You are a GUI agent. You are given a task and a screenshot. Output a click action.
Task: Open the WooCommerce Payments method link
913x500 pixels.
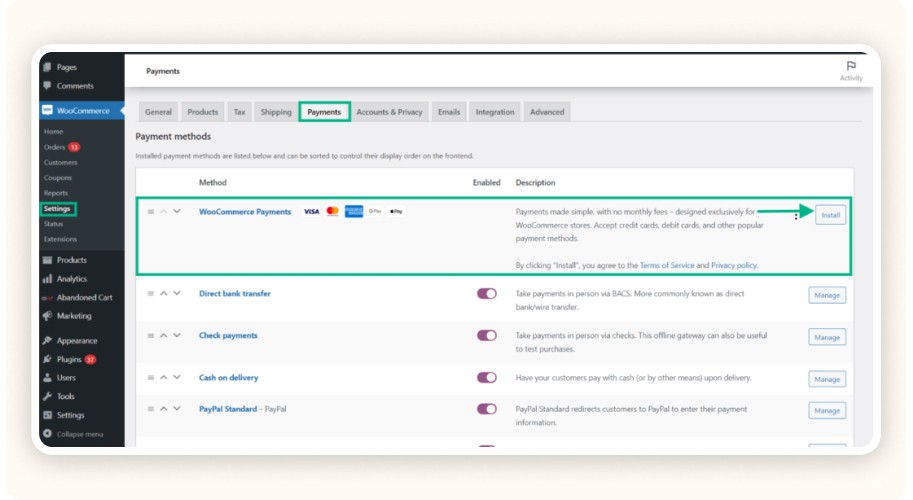coord(245,212)
